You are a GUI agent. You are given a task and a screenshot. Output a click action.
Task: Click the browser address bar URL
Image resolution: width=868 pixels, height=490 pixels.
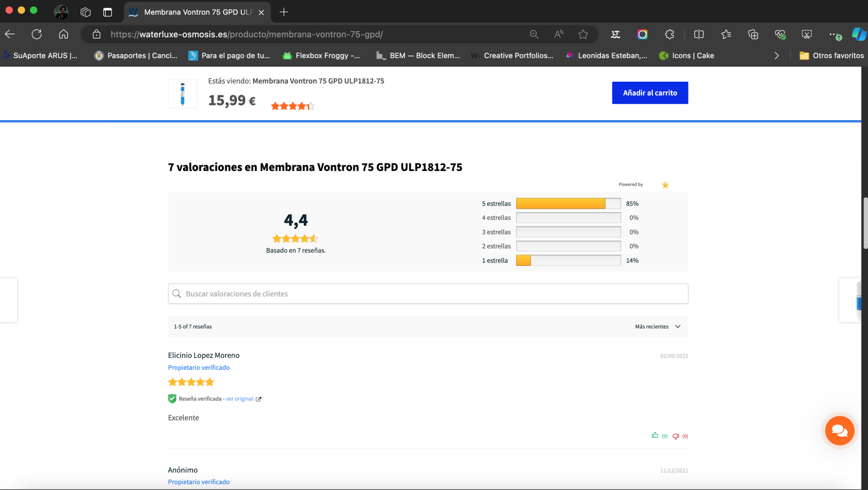[x=247, y=34]
